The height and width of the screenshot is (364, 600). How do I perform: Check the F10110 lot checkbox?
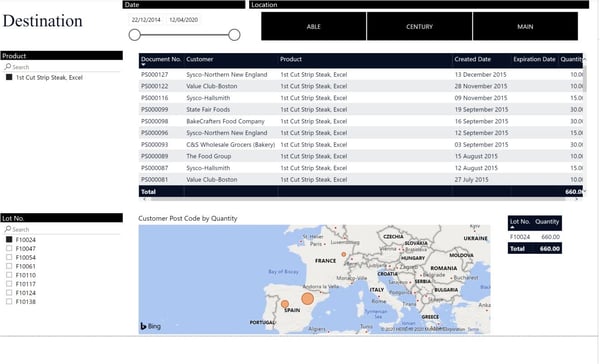tap(9, 275)
